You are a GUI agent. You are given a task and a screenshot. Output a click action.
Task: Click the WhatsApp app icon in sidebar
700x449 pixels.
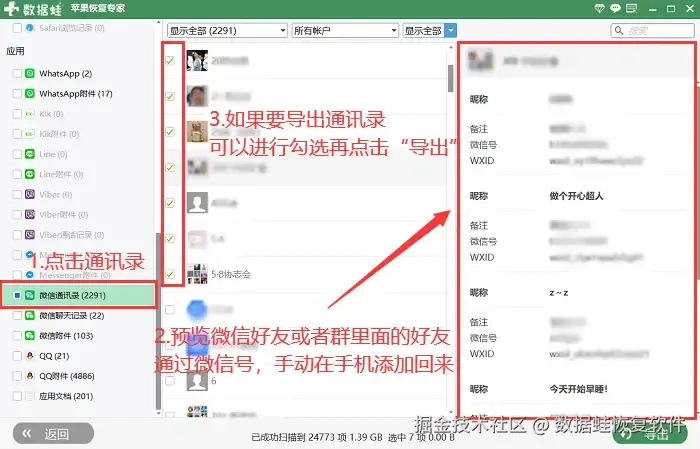pos(29,73)
